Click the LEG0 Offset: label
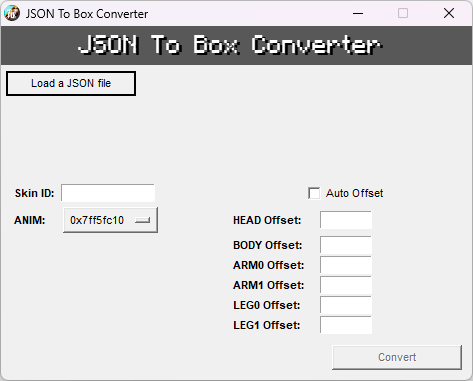Viewport: 473px width, 381px height. [x=267, y=305]
